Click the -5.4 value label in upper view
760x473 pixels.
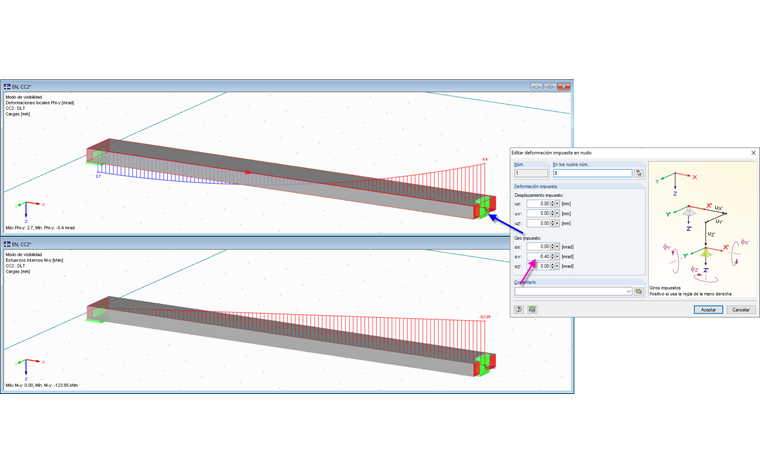(484, 159)
